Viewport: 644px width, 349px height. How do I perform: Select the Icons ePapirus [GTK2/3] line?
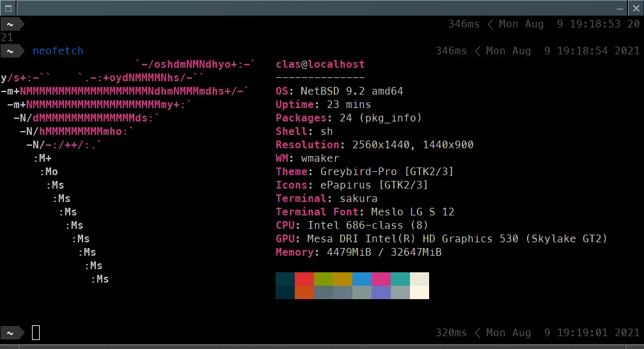(x=352, y=185)
